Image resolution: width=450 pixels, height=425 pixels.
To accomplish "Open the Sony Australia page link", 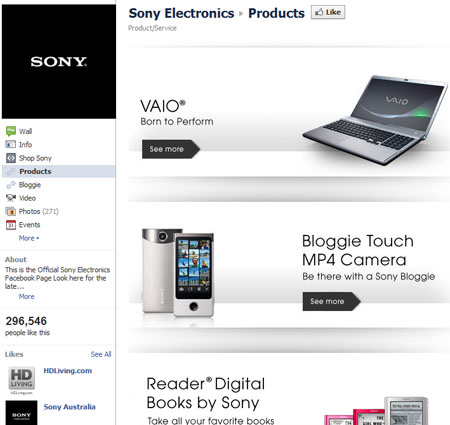I will point(69,407).
